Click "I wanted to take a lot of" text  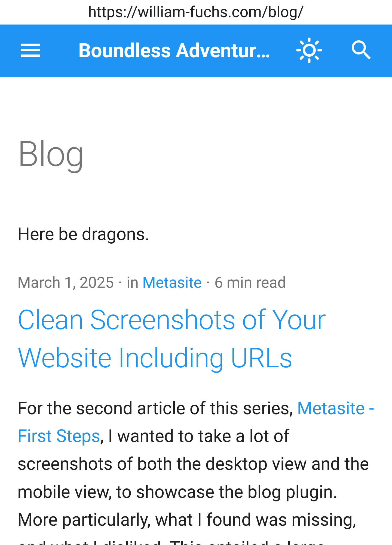click(199, 436)
